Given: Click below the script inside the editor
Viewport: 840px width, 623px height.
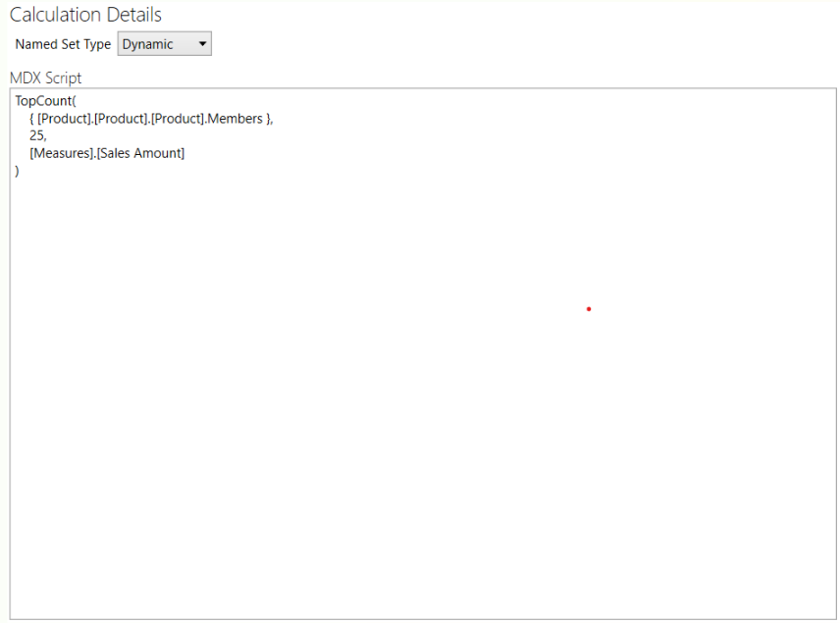Looking at the screenshot, I should [393, 392].
